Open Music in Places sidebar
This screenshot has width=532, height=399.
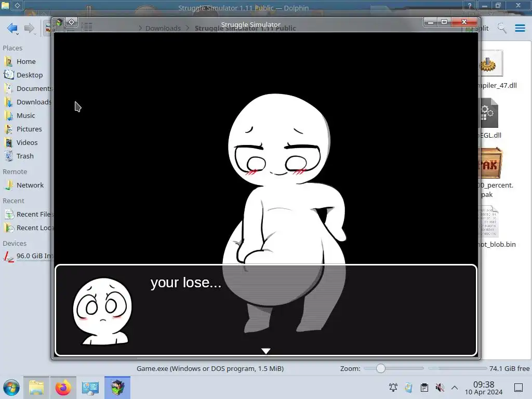[26, 116]
